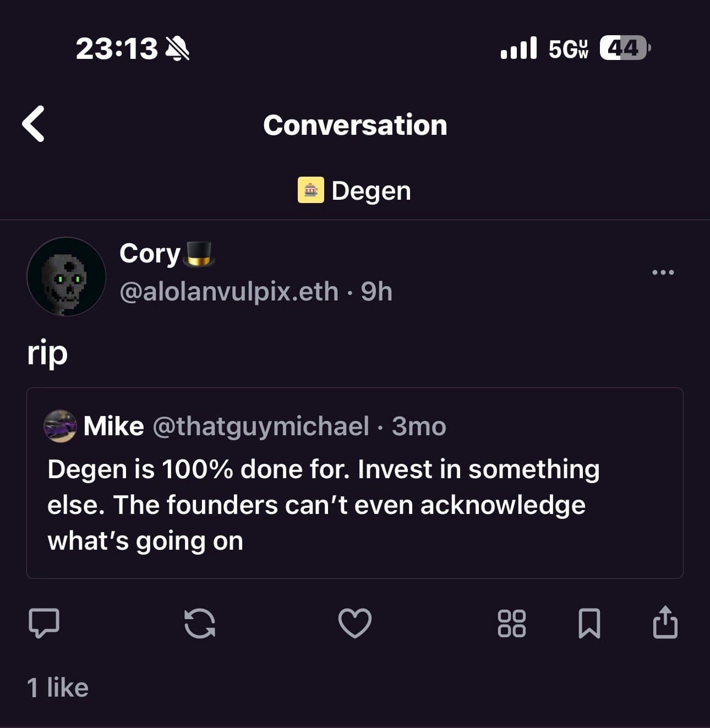Open the four-squares grid icon
Image resolution: width=710 pixels, height=728 pixels.
[x=511, y=623]
